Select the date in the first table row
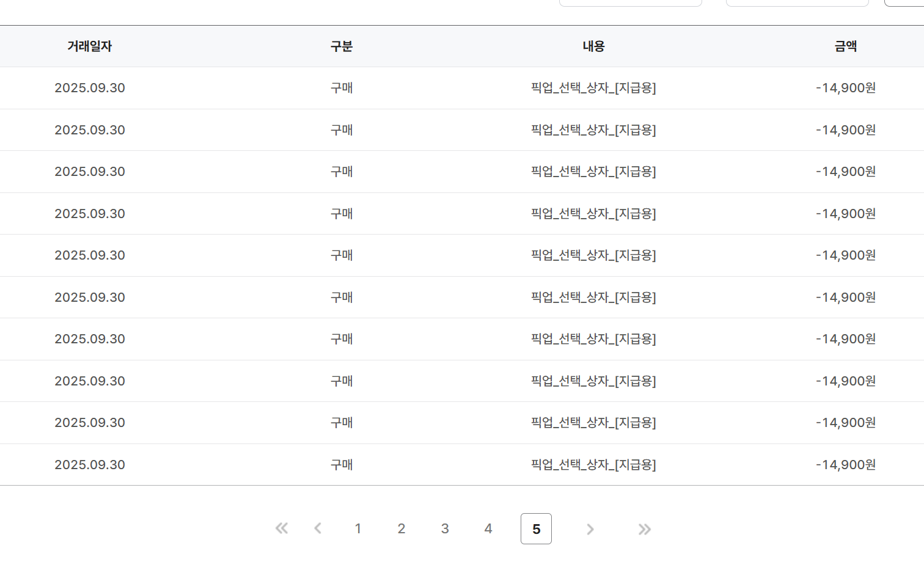The height and width of the screenshot is (562, 924). click(90, 88)
